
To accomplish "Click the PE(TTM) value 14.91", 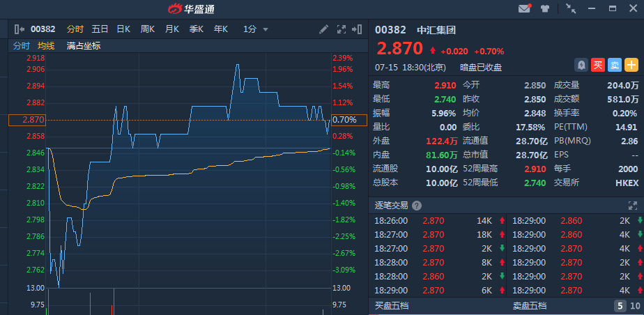I will 627,128.
